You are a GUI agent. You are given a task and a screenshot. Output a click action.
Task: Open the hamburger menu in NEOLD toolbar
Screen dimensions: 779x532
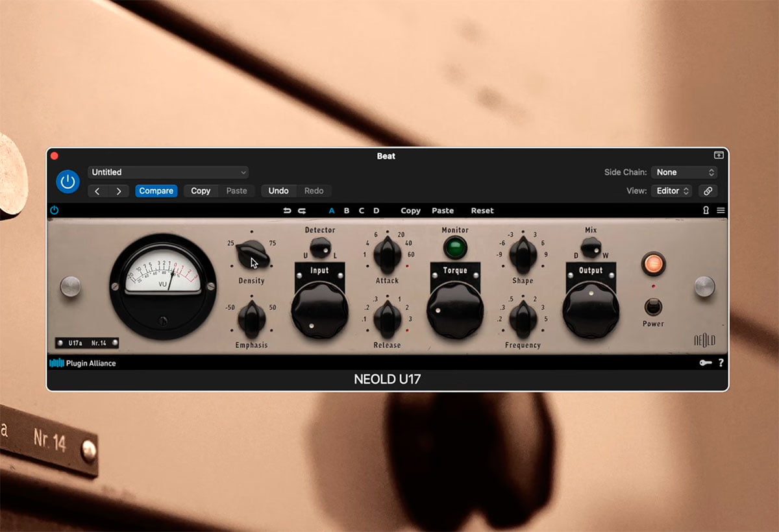(x=721, y=210)
